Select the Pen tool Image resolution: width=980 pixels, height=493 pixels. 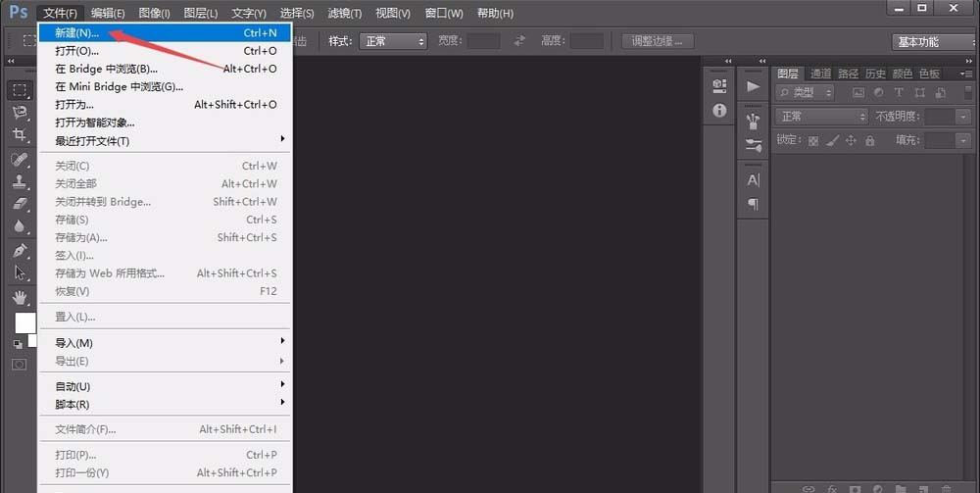coord(20,250)
